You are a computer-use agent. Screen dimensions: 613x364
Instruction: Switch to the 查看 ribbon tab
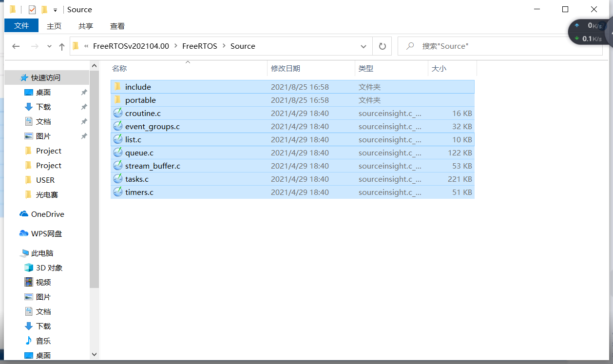[x=117, y=26]
